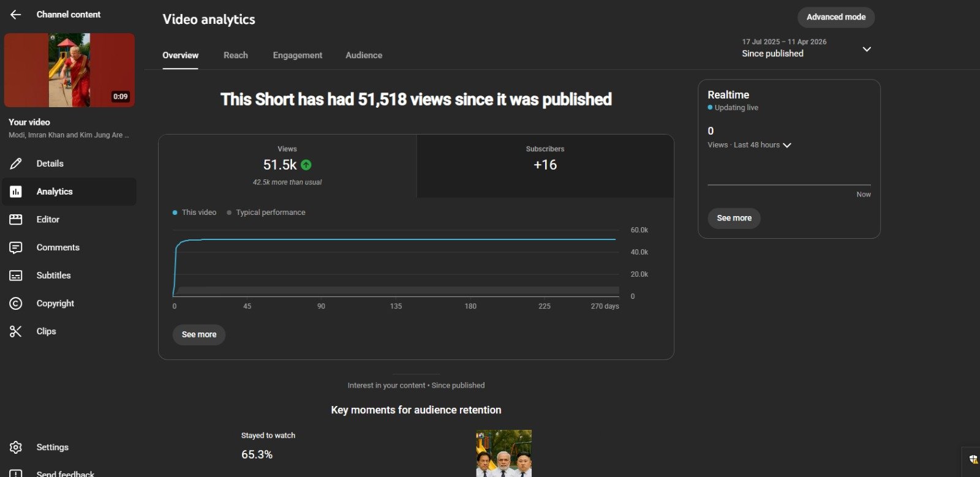Open Details via the pencil icon

tap(16, 163)
